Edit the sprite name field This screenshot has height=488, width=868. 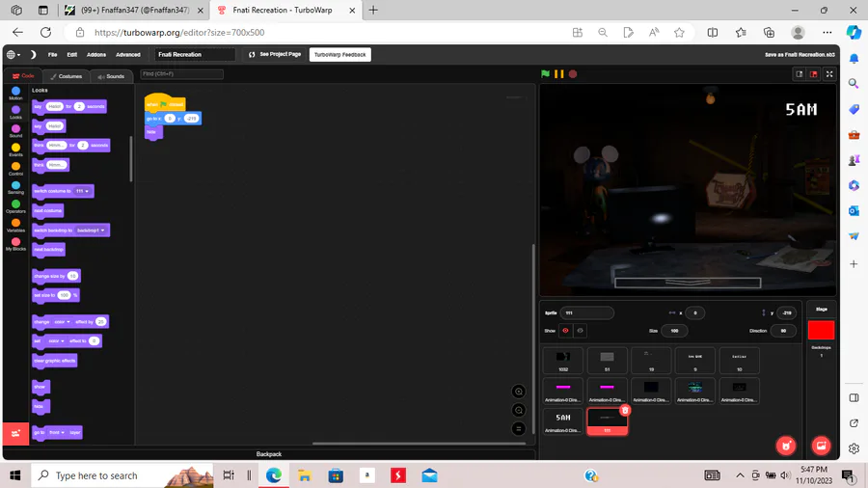point(586,312)
